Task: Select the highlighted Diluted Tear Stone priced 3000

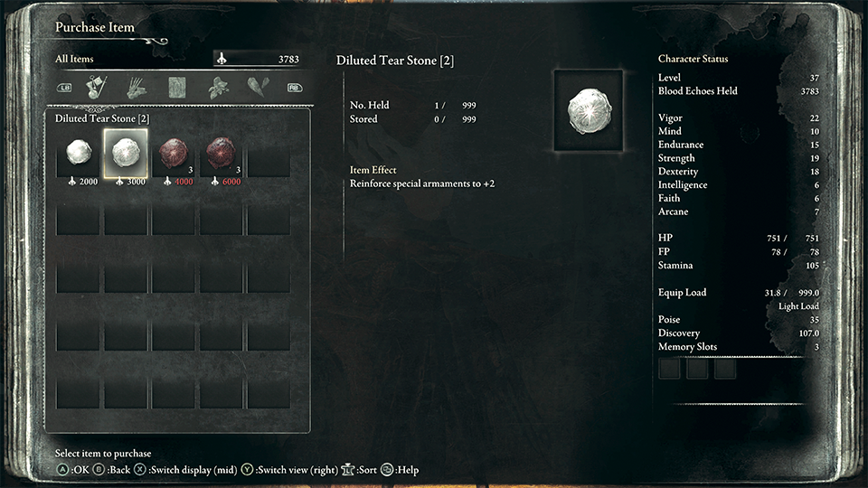Action: 126,158
